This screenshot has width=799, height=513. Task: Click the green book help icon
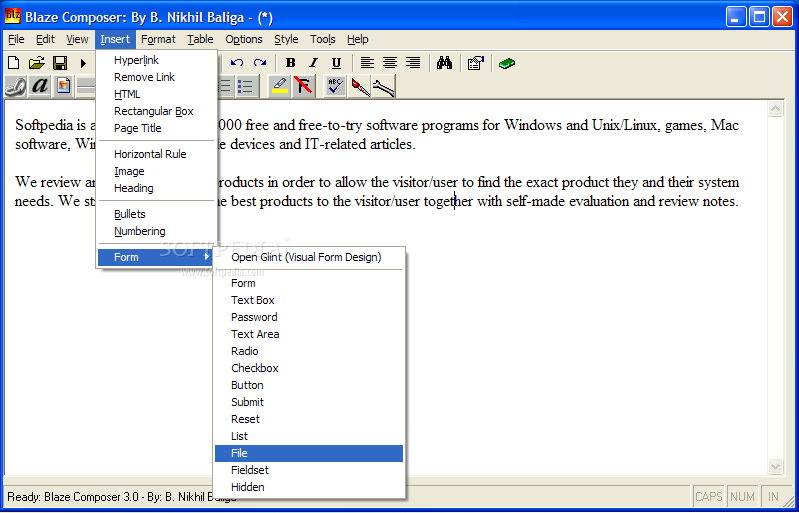[507, 63]
